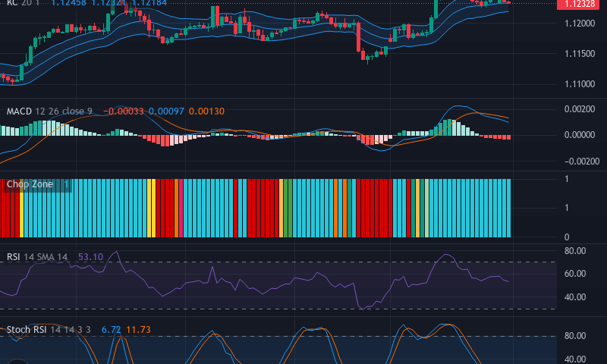The width and height of the screenshot is (607, 364).
Task: Click the 0 label on Chop Zone axis
Action: point(567,237)
